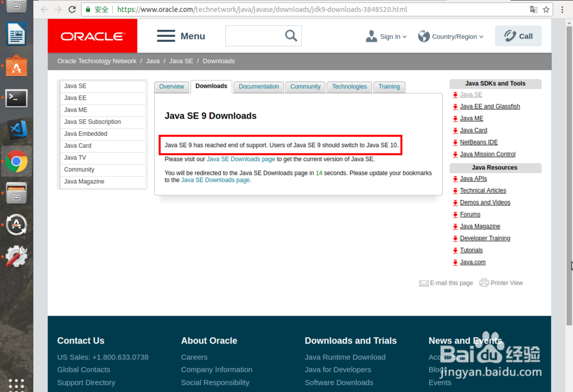Open NetBeans IDE link
The height and width of the screenshot is (392, 573).
pyautogui.click(x=478, y=142)
